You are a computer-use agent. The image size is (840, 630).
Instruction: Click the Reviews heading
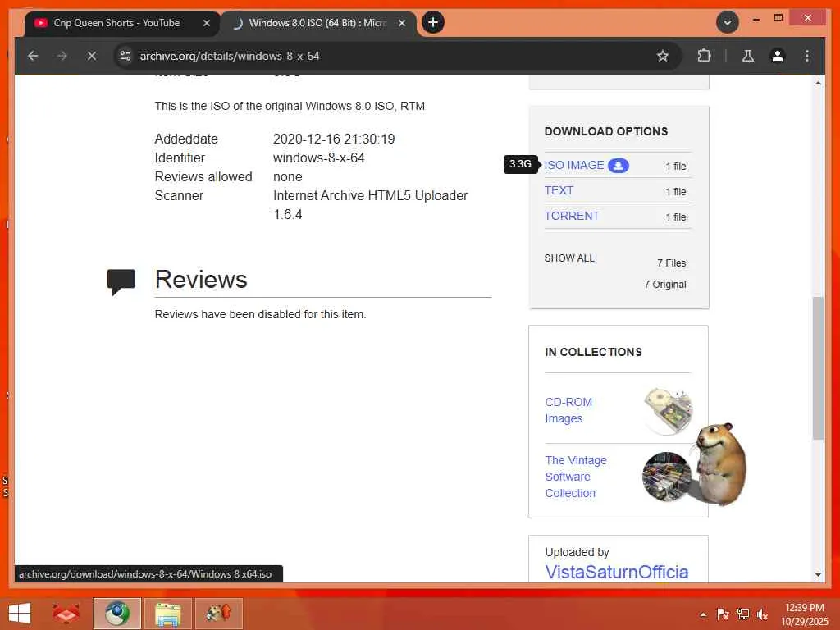201,279
